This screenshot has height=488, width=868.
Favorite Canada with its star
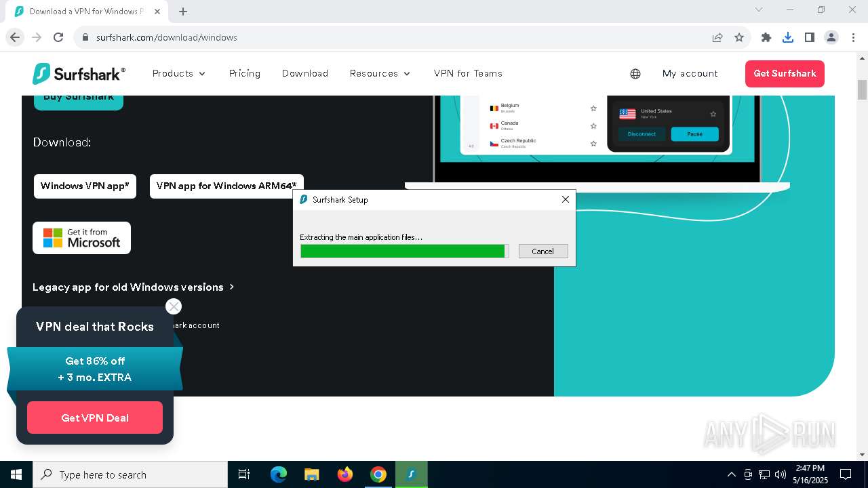(593, 126)
